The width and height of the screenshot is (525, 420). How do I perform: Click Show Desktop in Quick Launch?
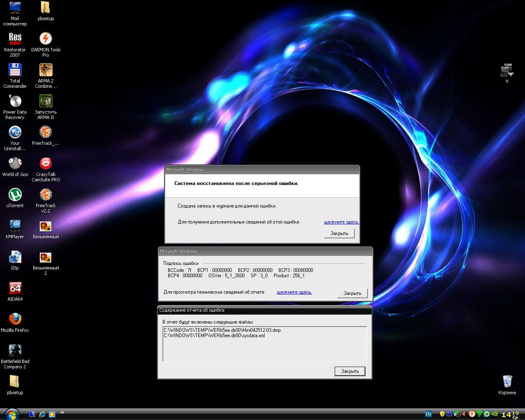tap(32, 414)
